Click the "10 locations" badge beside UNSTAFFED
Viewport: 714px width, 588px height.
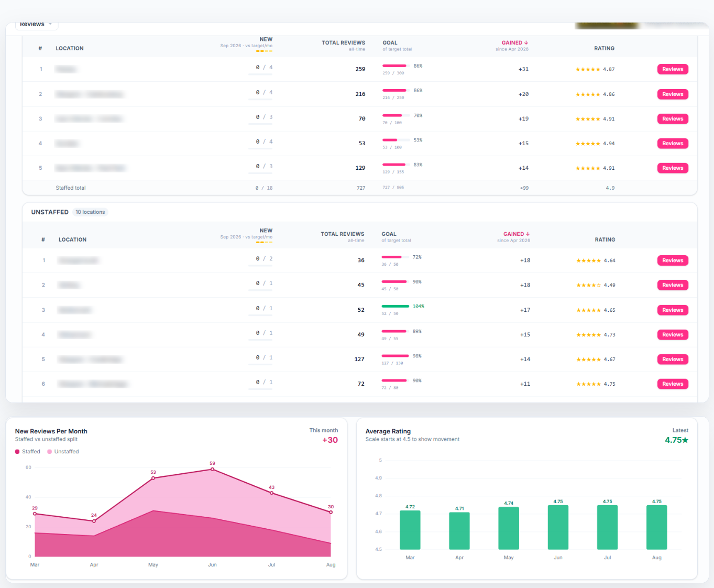coord(90,212)
